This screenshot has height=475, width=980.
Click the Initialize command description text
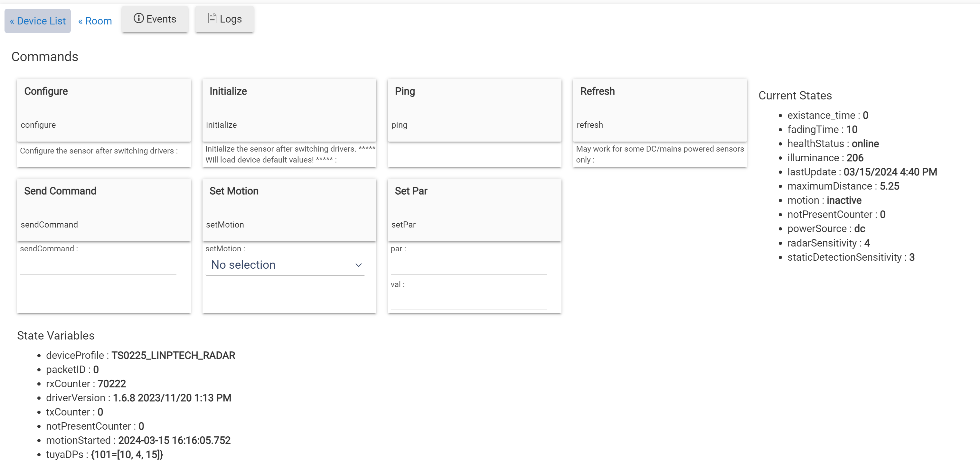(x=290, y=154)
